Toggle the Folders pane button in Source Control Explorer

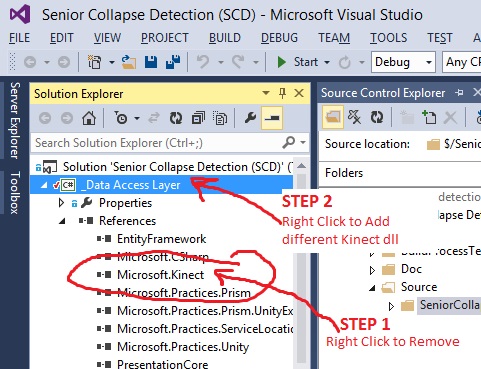pos(333,117)
